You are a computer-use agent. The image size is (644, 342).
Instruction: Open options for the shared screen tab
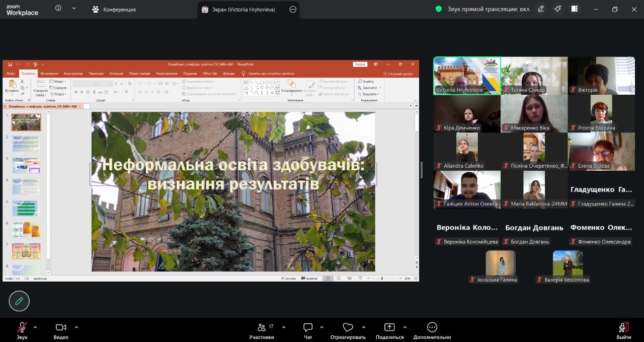[x=293, y=9]
